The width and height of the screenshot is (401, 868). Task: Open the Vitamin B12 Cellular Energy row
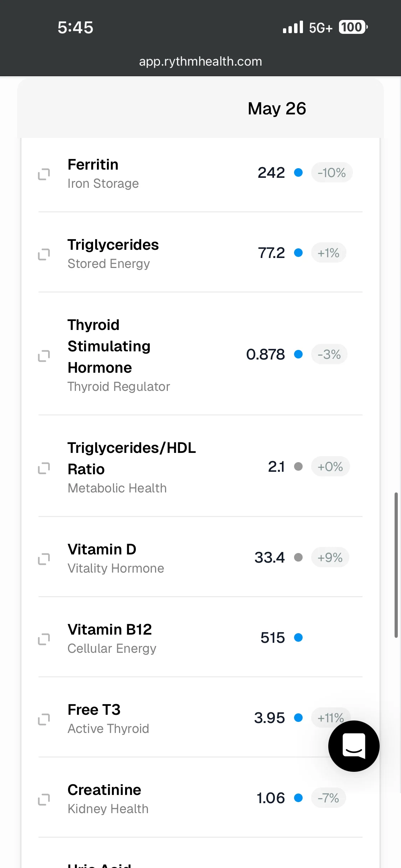click(200, 637)
